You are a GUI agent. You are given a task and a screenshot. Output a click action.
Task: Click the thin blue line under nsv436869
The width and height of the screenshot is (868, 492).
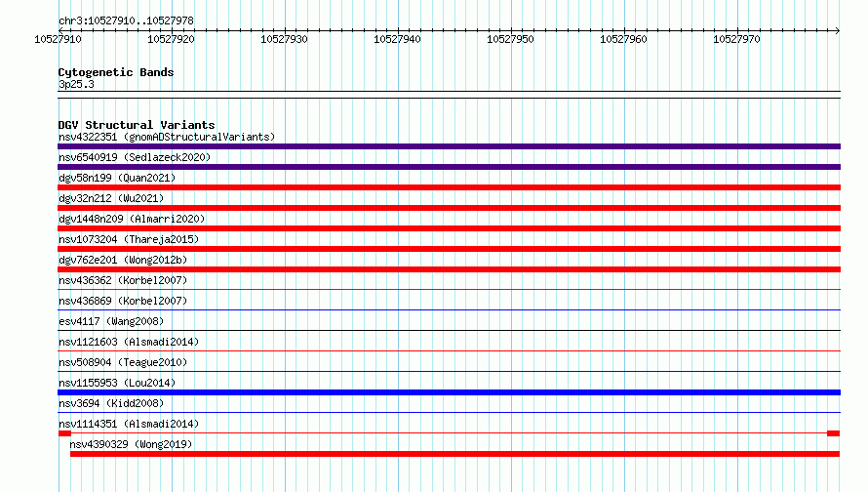click(x=449, y=309)
